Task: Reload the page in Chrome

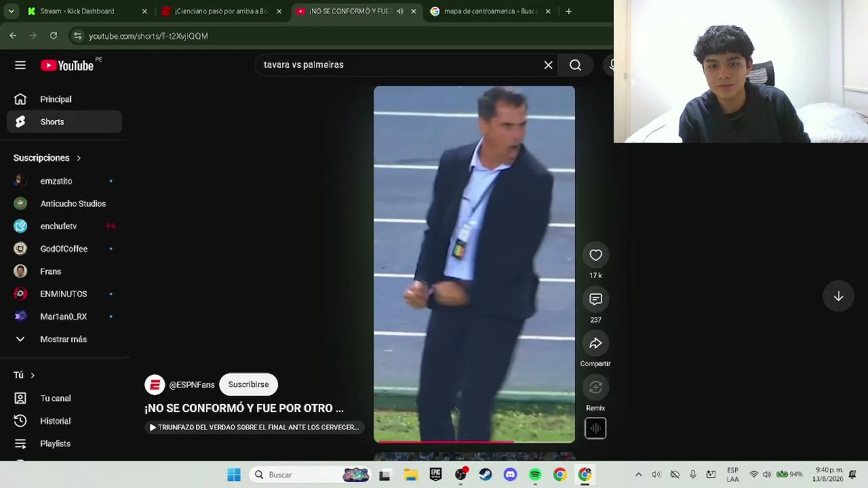Action: [x=54, y=36]
